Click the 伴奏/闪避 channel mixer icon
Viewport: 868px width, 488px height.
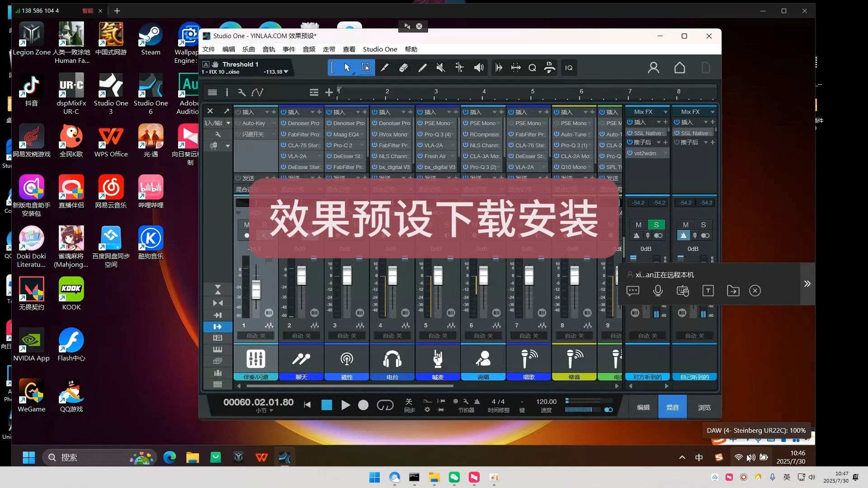pyautogui.click(x=256, y=359)
